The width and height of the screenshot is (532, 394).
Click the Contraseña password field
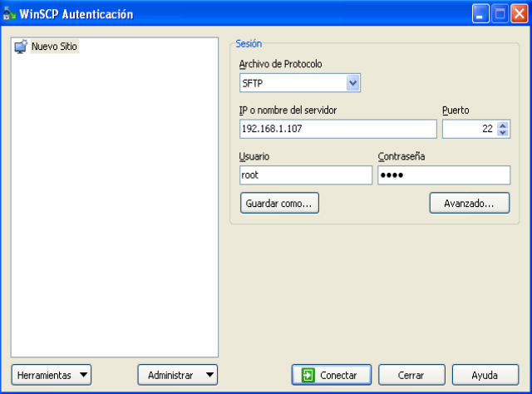(444, 175)
